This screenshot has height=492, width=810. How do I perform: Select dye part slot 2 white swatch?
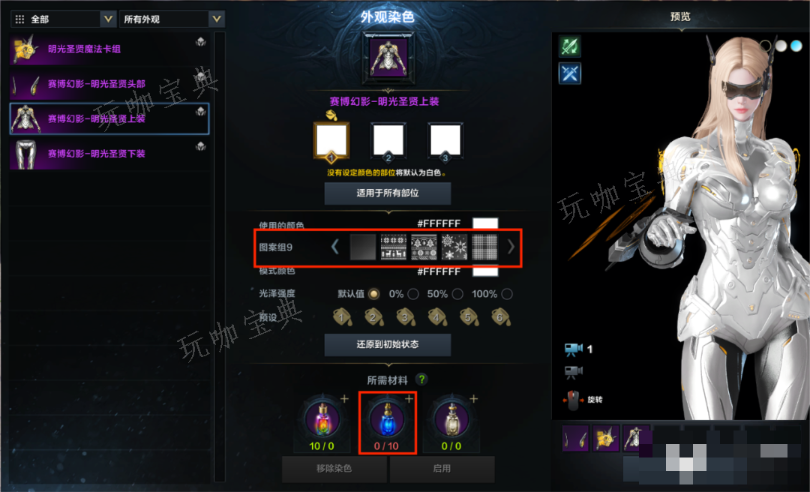coord(388,141)
